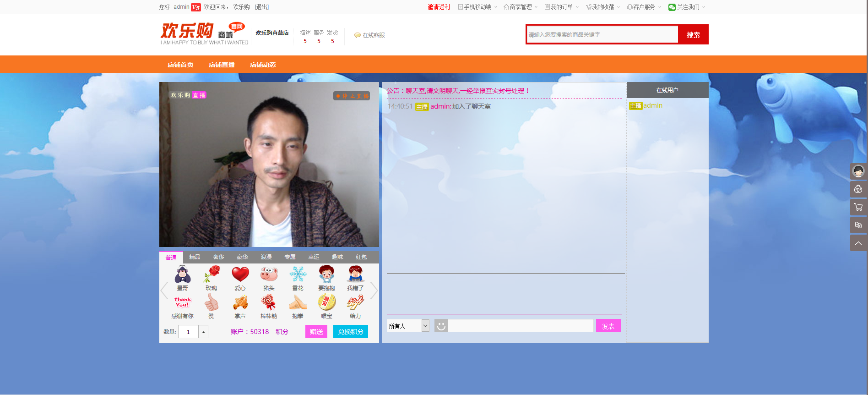Viewport: 868px width, 395px height.
Task: Open the 所有人 recipient dropdown
Action: click(x=408, y=326)
